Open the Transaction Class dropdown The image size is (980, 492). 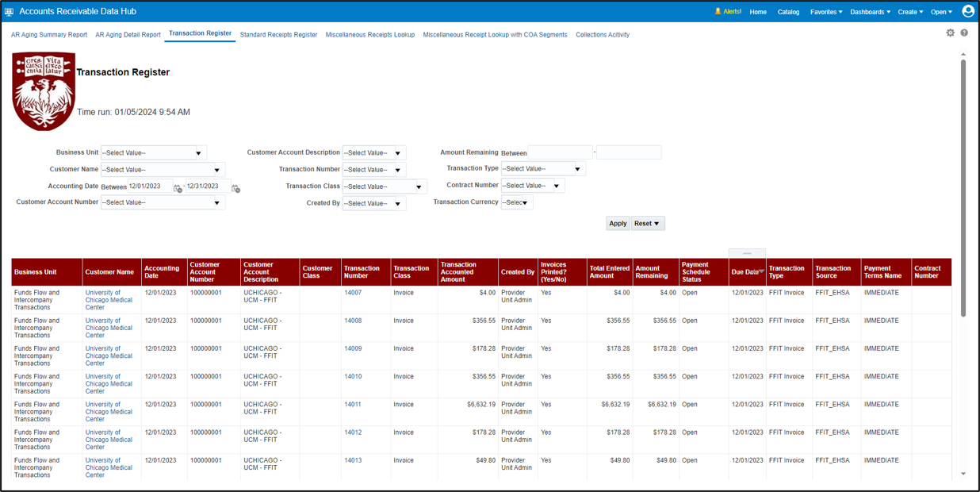click(418, 186)
